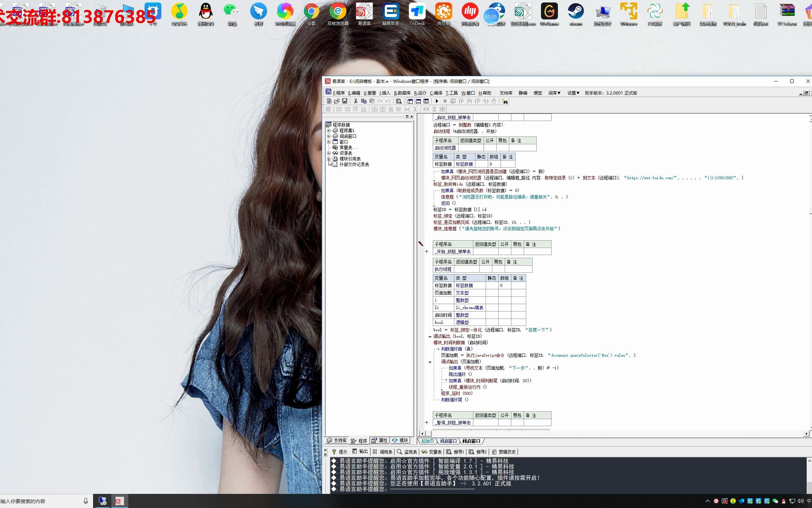
Task: Open R.运行 menu
Action: (420, 93)
